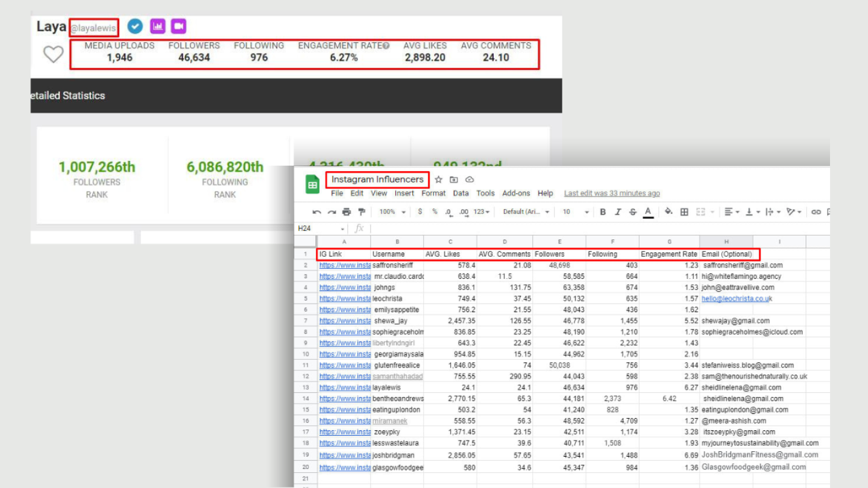Open the horizontal align dropdown
Viewport: 868px width, 488px height.
(x=732, y=212)
